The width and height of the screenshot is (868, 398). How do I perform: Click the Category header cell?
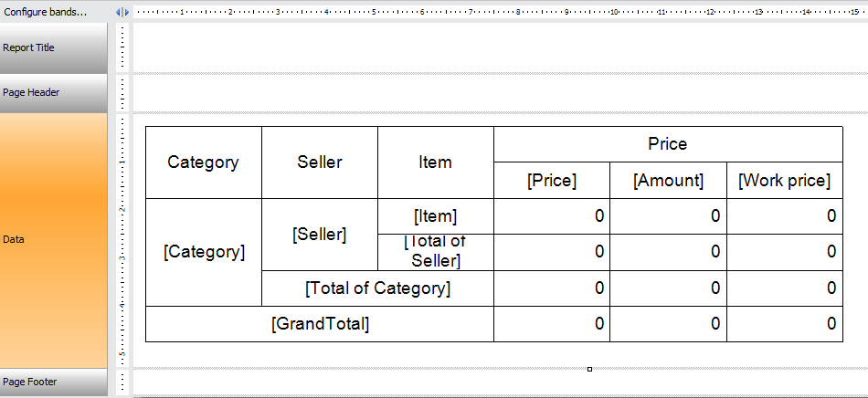click(203, 162)
